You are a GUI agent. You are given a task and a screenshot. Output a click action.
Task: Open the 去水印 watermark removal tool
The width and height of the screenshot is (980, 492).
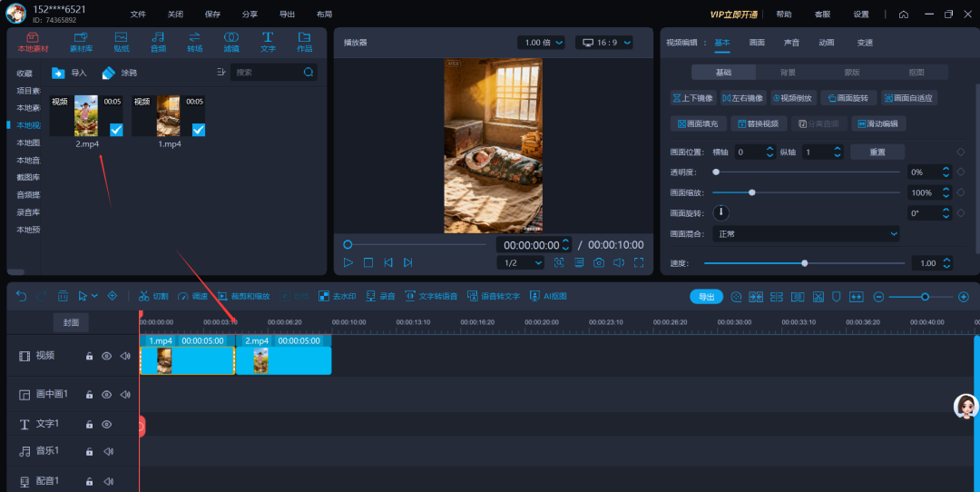pyautogui.click(x=337, y=296)
